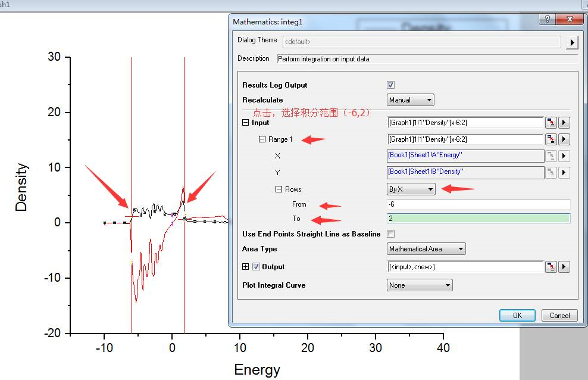Collapse the Input tree node
Screen dimensions: 588x380
pos(245,123)
